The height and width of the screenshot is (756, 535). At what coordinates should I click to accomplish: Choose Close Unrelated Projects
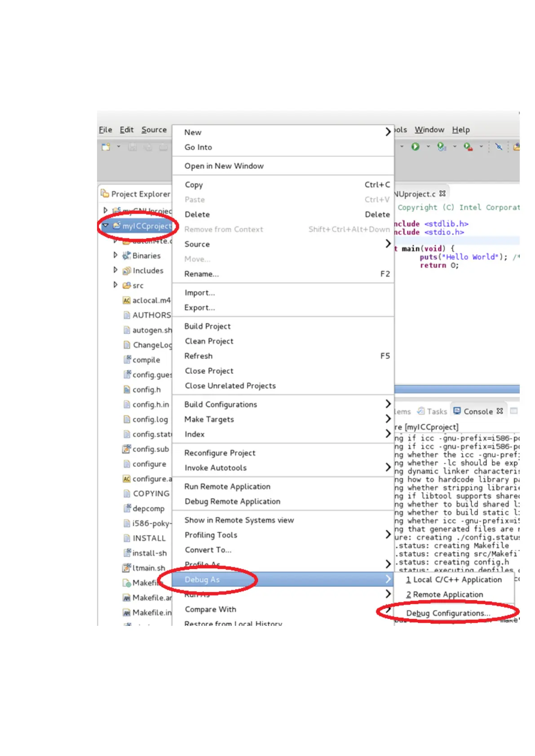(x=283, y=386)
